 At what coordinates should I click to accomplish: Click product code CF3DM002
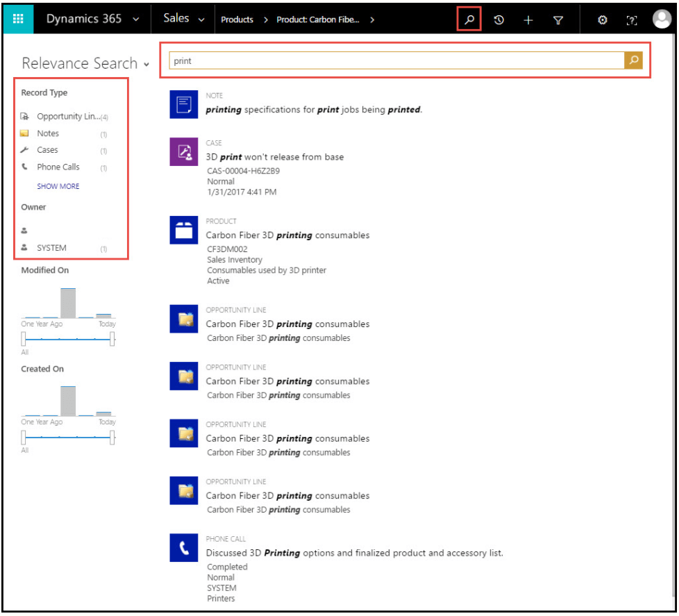tap(227, 249)
